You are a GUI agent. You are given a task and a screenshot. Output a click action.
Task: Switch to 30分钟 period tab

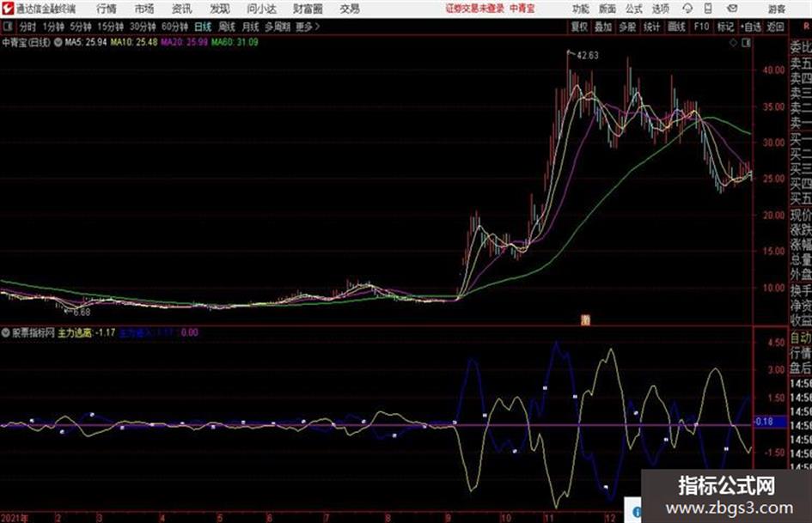143,27
